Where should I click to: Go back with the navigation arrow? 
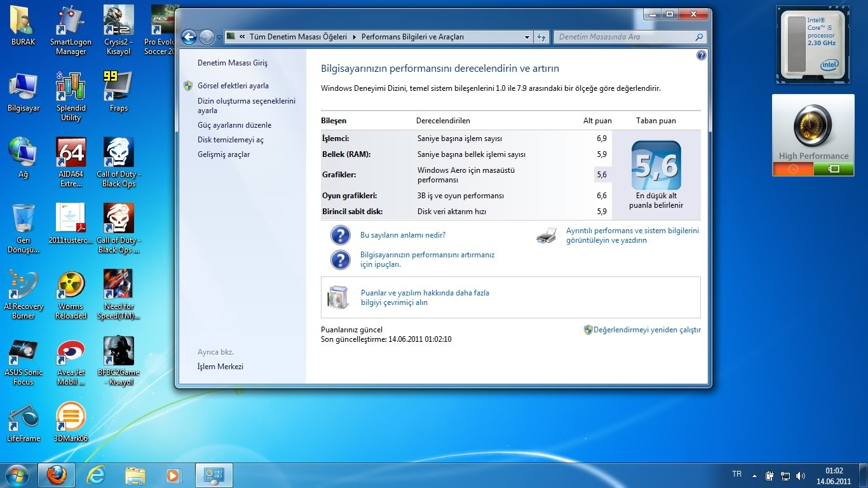pyautogui.click(x=189, y=37)
